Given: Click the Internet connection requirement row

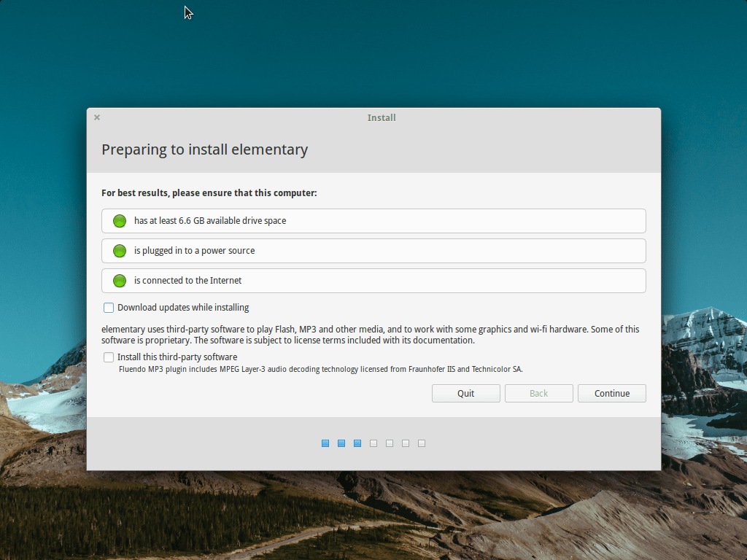Looking at the screenshot, I should [x=373, y=281].
